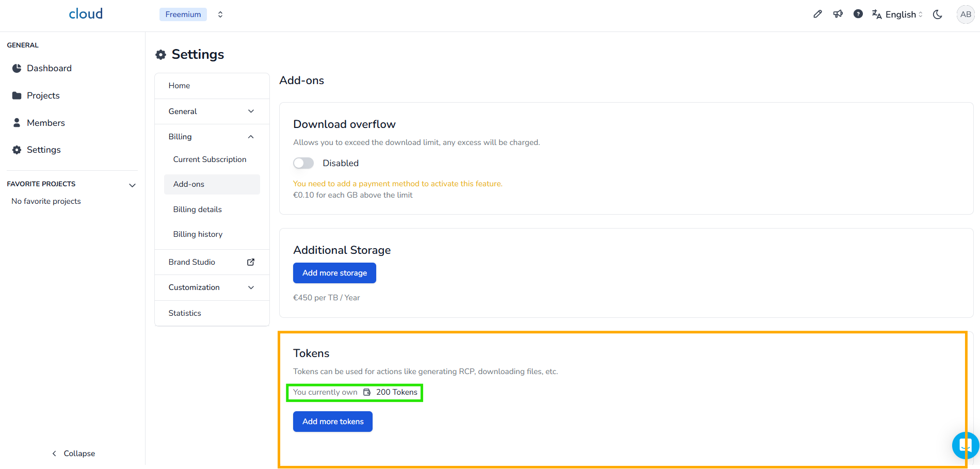Screen dimensions: 980x469
Task: Open the megaphone announcements icon
Action: [x=838, y=14]
